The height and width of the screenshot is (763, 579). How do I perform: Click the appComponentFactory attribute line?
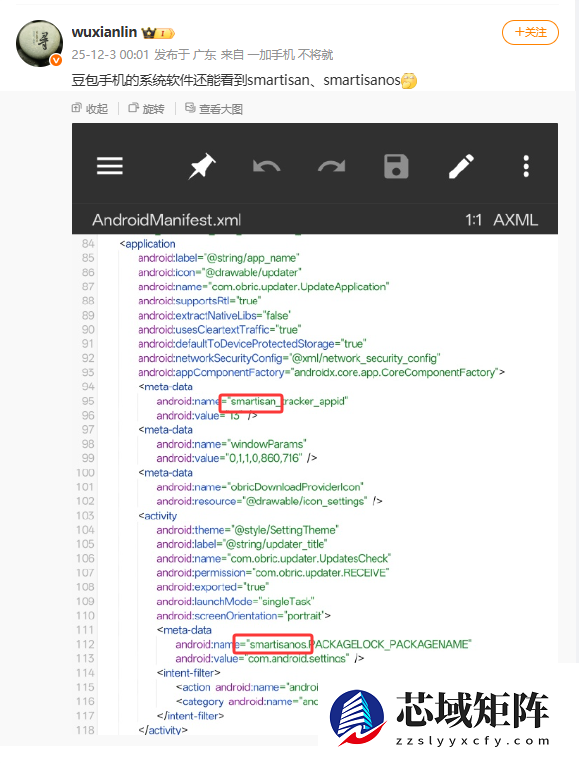(321, 372)
